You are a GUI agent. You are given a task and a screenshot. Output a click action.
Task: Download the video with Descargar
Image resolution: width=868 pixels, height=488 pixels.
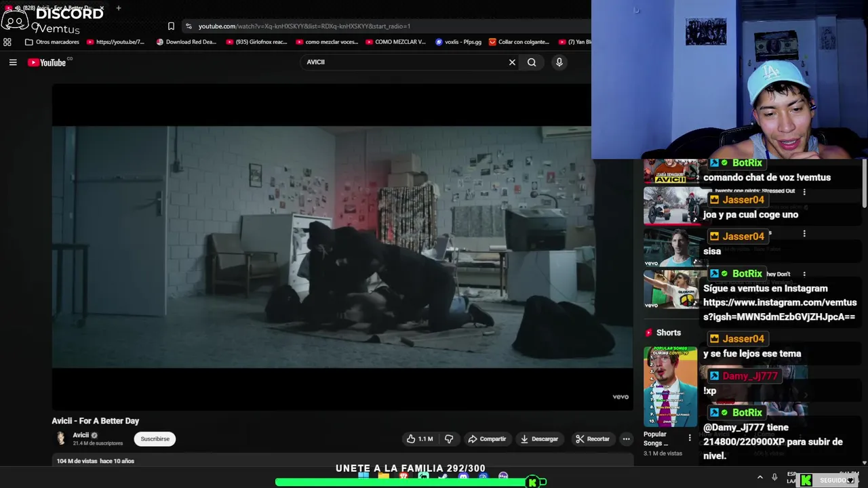[539, 439]
